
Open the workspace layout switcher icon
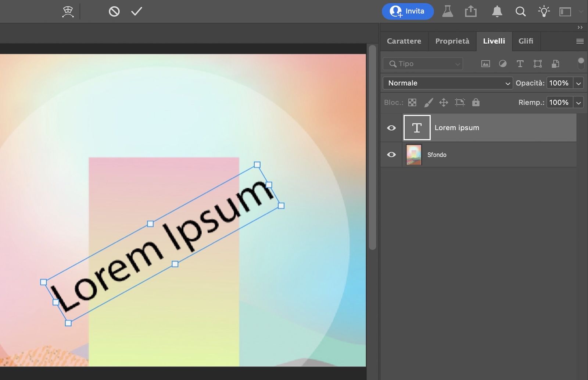565,12
